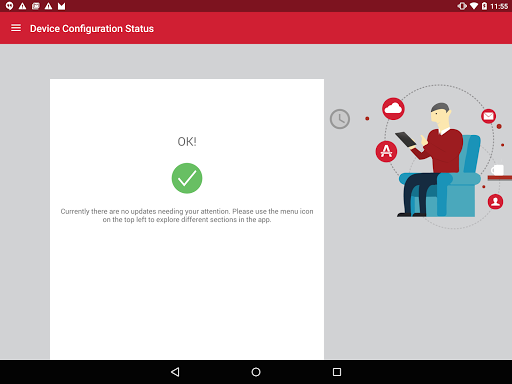Tap the image notification icon in status bar

click(36, 6)
